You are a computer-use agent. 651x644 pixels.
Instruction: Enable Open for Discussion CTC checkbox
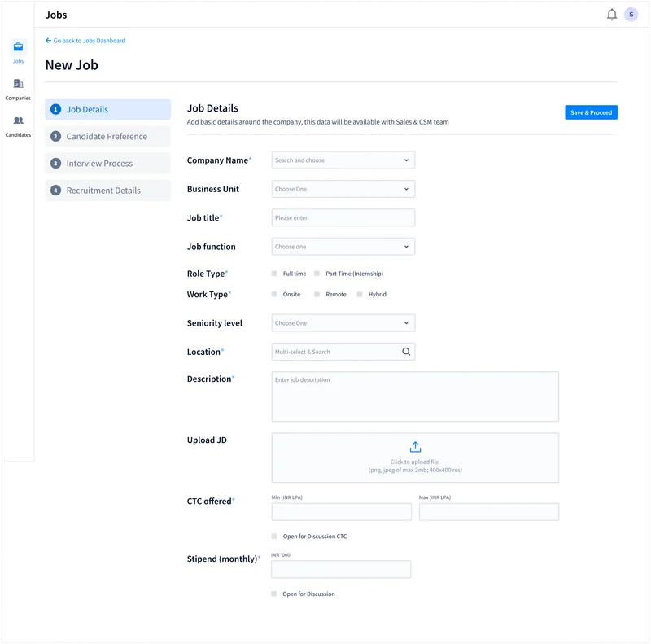(274, 536)
